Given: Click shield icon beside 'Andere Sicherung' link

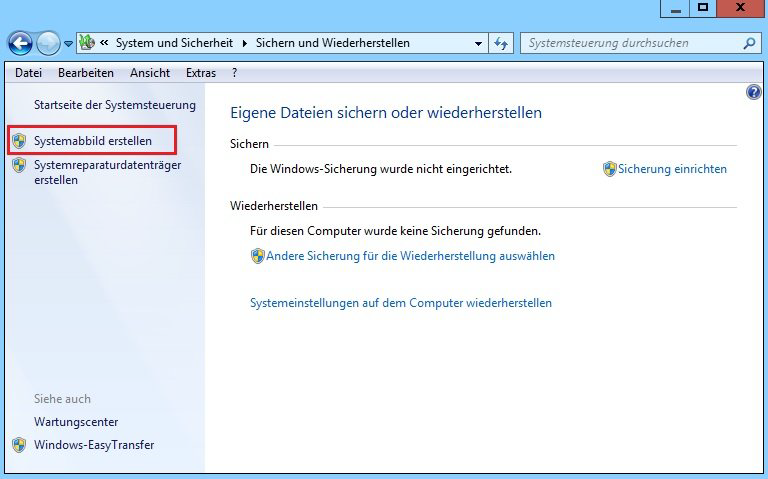Looking at the screenshot, I should [258, 256].
